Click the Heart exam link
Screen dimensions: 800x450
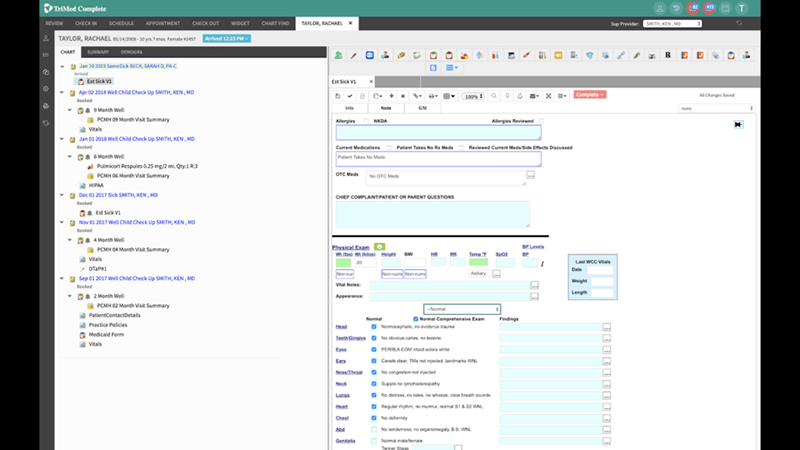[341, 406]
